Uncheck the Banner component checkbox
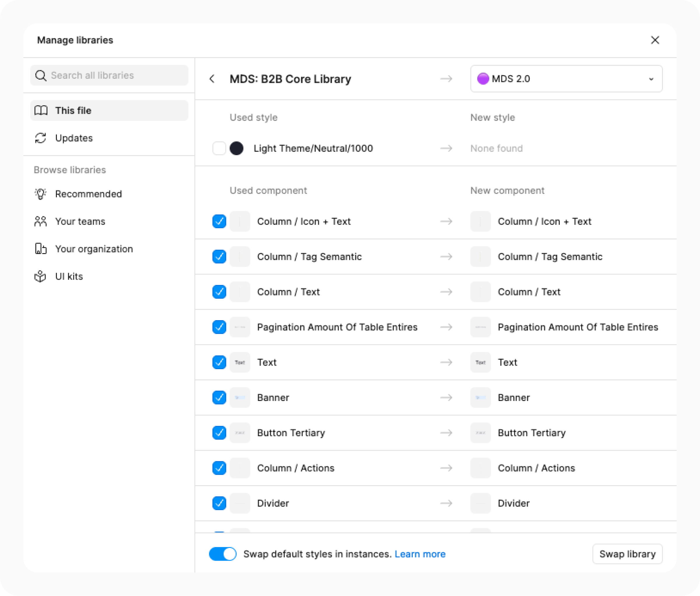The width and height of the screenshot is (700, 596). point(219,397)
